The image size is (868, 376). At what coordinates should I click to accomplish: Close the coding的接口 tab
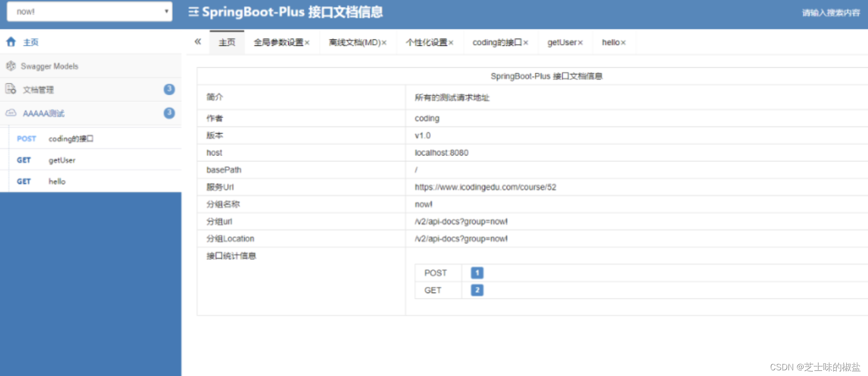(526, 43)
